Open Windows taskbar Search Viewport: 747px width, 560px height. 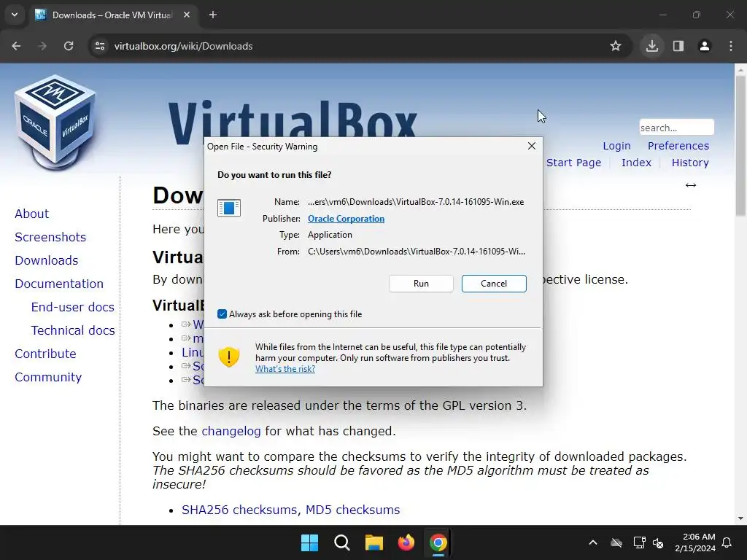point(342,542)
